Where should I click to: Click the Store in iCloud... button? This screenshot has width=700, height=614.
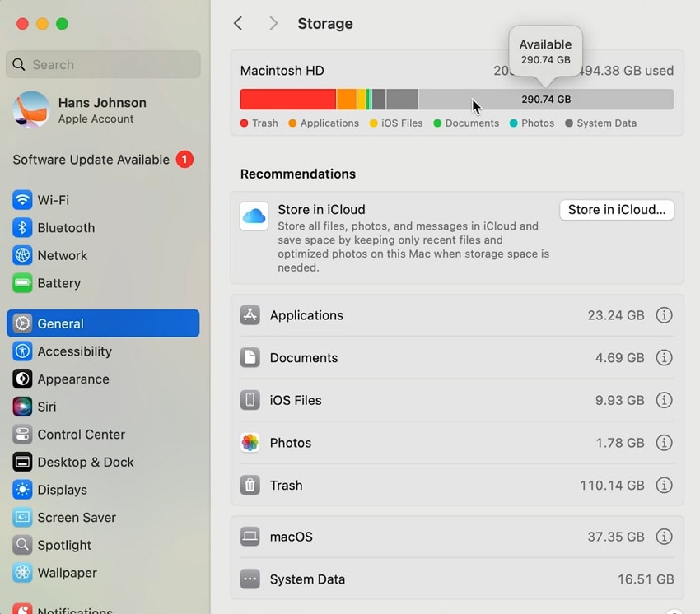point(617,209)
